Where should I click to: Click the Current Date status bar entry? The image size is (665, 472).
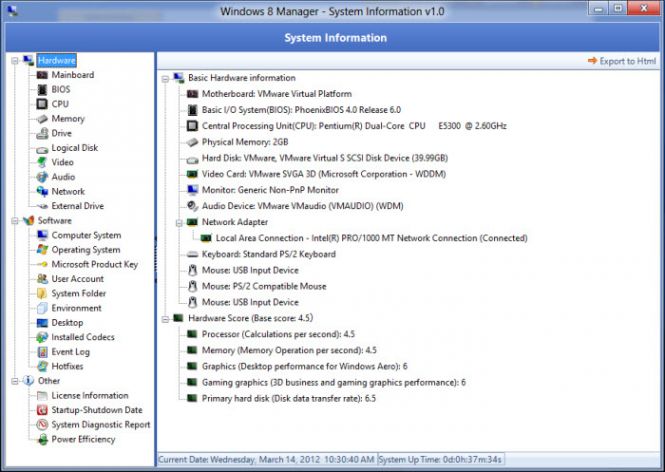pyautogui.click(x=266, y=460)
